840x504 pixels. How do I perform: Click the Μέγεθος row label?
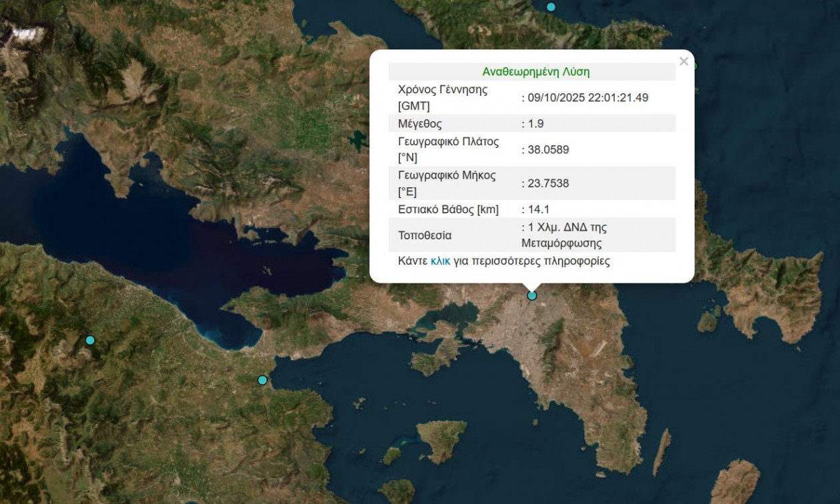click(419, 124)
